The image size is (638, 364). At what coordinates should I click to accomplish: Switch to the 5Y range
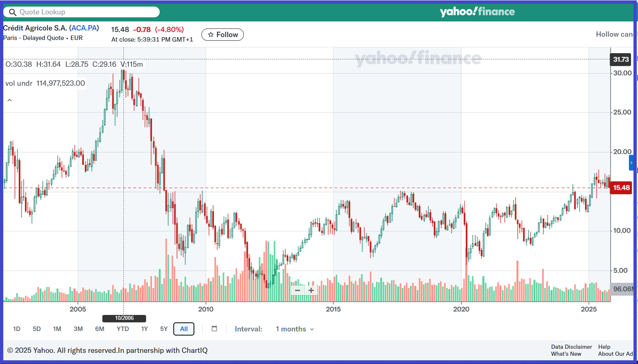164,329
